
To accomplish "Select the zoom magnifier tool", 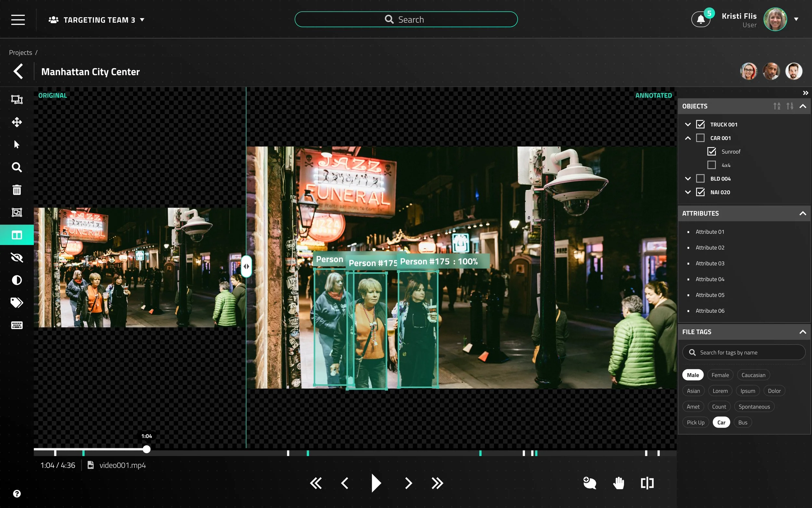I will click(17, 167).
